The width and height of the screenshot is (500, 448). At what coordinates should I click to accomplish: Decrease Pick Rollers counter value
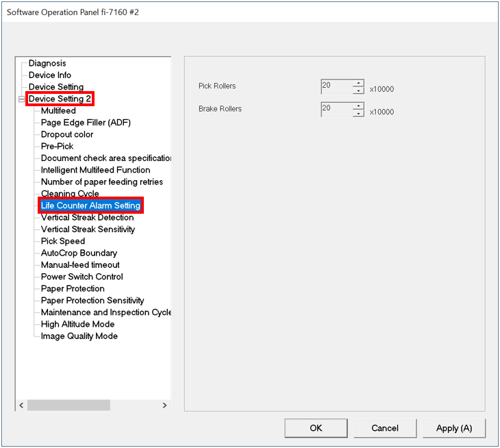[x=358, y=90]
